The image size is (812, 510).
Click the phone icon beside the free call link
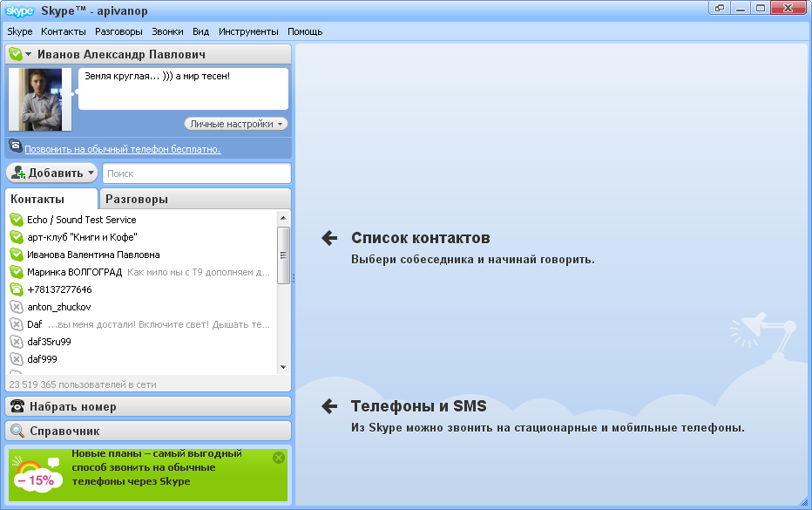tap(16, 146)
